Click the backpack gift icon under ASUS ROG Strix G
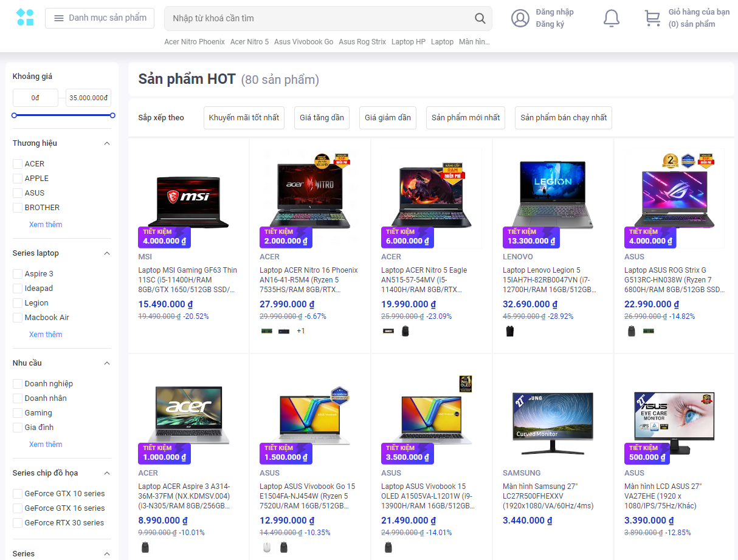The image size is (738, 560). 631,331
